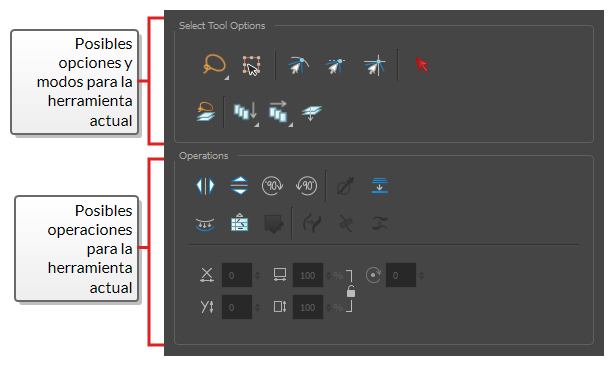Click the Store Colour Gradient icon

point(239,223)
